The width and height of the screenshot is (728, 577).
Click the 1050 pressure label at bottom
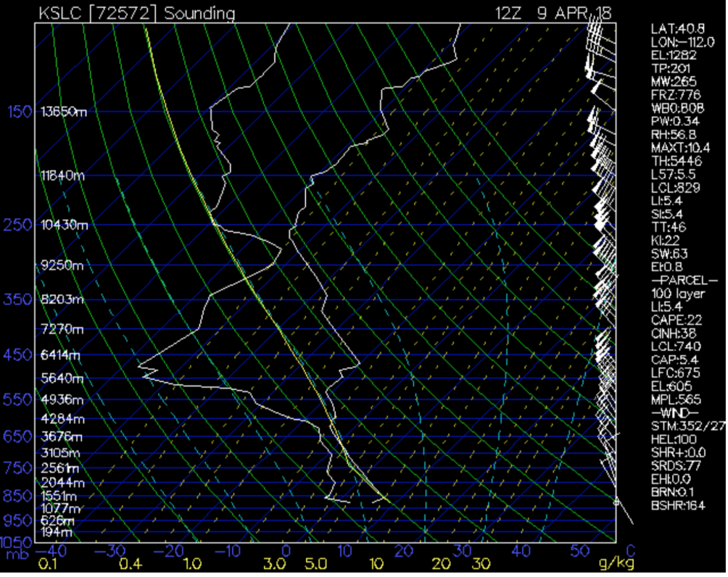(16, 541)
